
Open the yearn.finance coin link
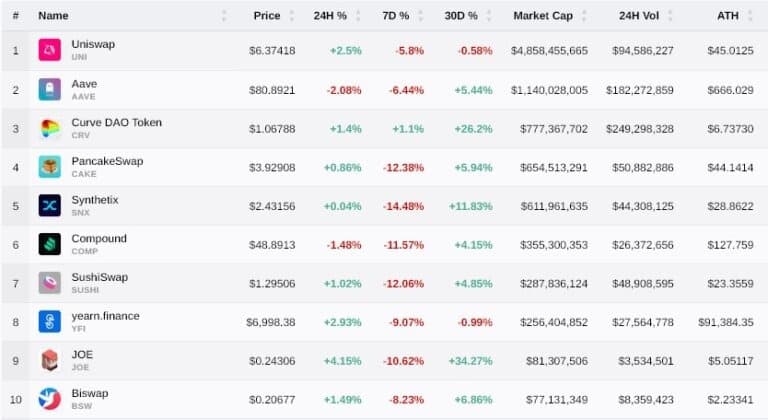tap(105, 316)
